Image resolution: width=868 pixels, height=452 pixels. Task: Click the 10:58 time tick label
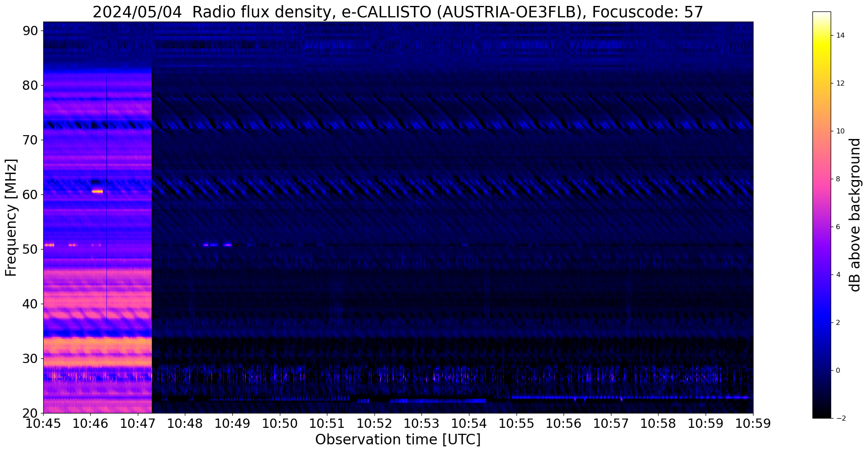tap(659, 423)
